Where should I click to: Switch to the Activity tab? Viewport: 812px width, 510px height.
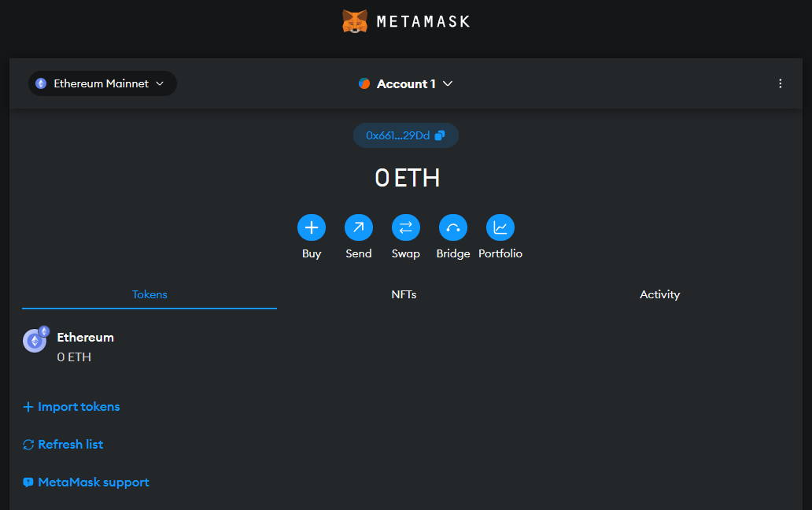click(x=659, y=294)
